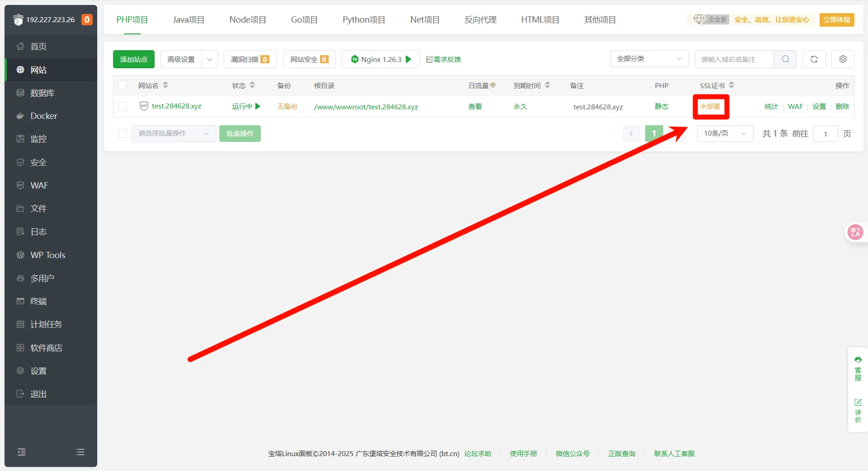Open 数据库 in the sidebar menu
This screenshot has width=868, height=471.
point(42,93)
